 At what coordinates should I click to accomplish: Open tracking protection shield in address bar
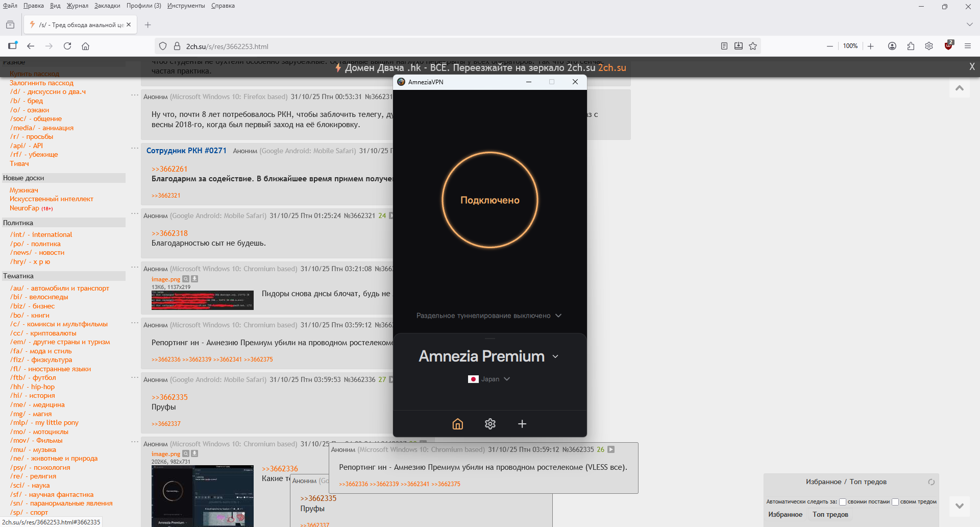tap(163, 46)
